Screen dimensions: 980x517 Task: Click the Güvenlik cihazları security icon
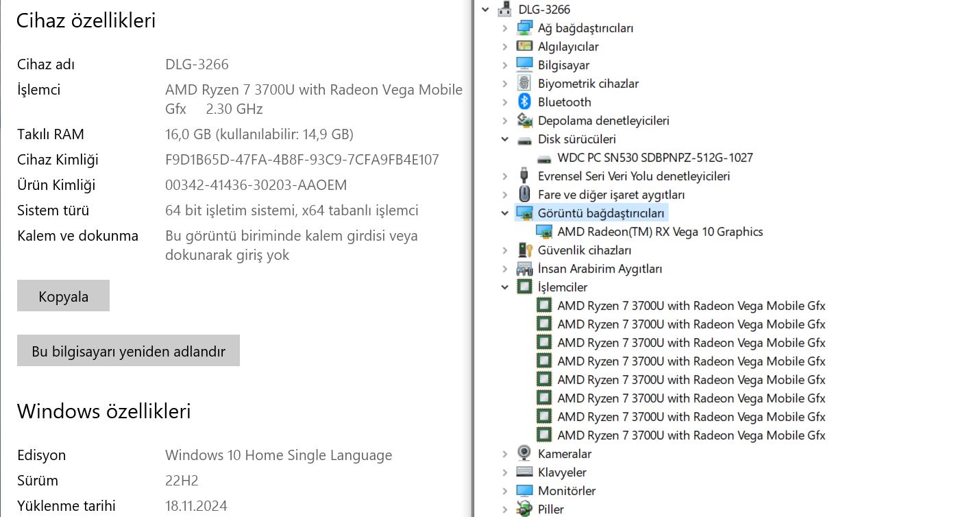[x=524, y=250]
